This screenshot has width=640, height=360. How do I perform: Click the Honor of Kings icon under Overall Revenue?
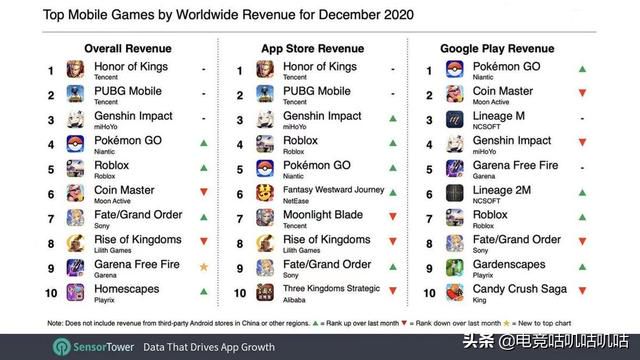pyautogui.click(x=76, y=69)
